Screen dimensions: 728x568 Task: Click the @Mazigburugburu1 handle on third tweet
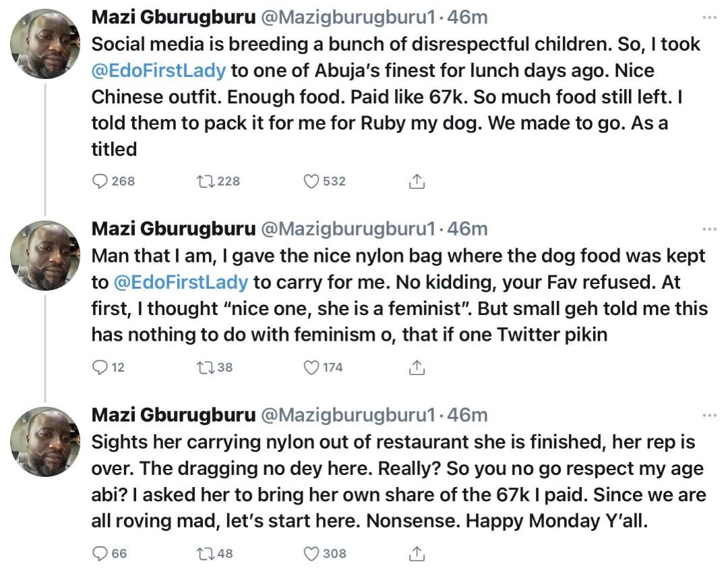coord(348,416)
